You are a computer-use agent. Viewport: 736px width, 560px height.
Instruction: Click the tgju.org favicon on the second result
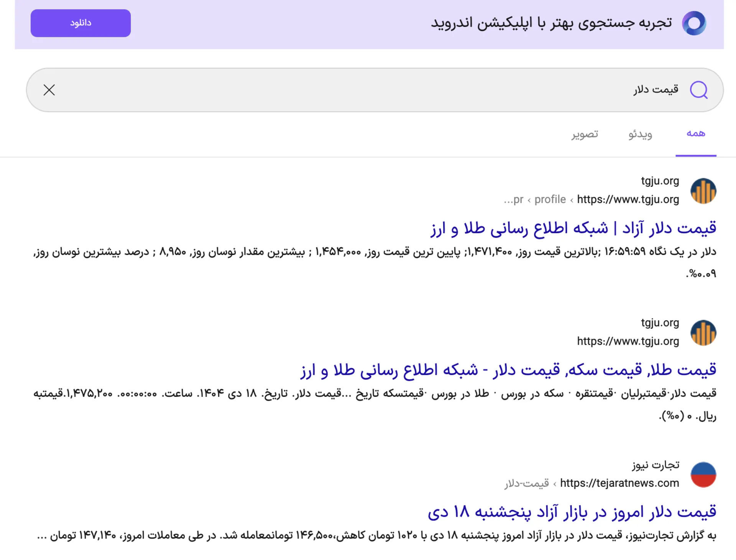pos(703,332)
